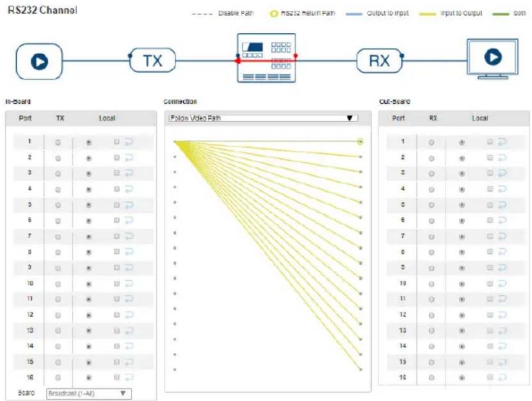The width and height of the screenshot is (532, 401).
Task: Click In-Board port 3 return path icon
Action: [128, 173]
